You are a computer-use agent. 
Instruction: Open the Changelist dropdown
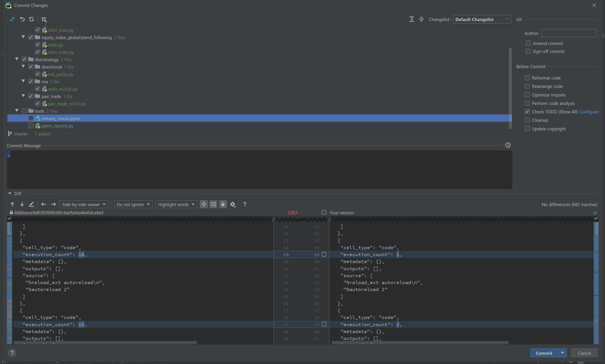(482, 19)
